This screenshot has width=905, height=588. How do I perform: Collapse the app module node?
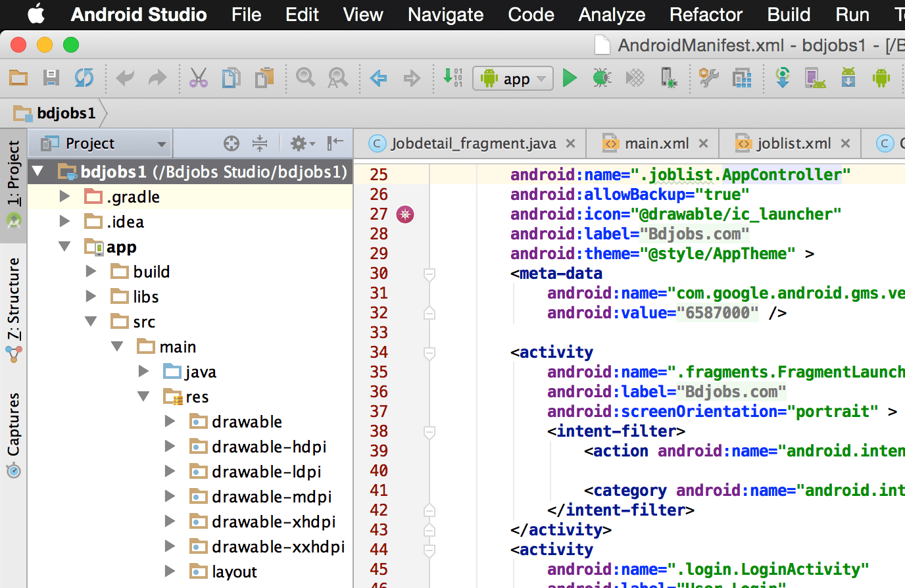pyautogui.click(x=64, y=247)
